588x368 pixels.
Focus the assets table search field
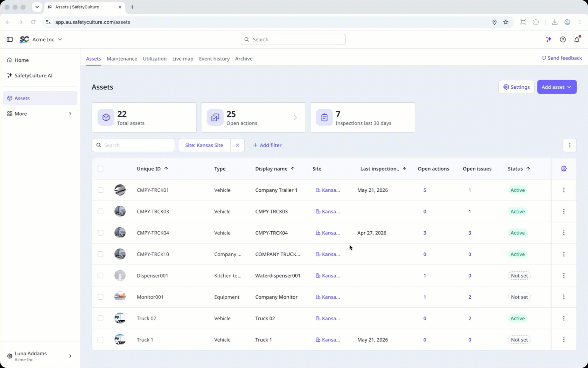tap(133, 145)
